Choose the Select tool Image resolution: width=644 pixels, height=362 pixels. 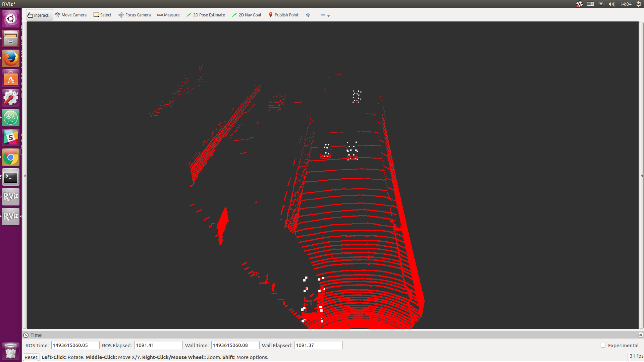[103, 15]
